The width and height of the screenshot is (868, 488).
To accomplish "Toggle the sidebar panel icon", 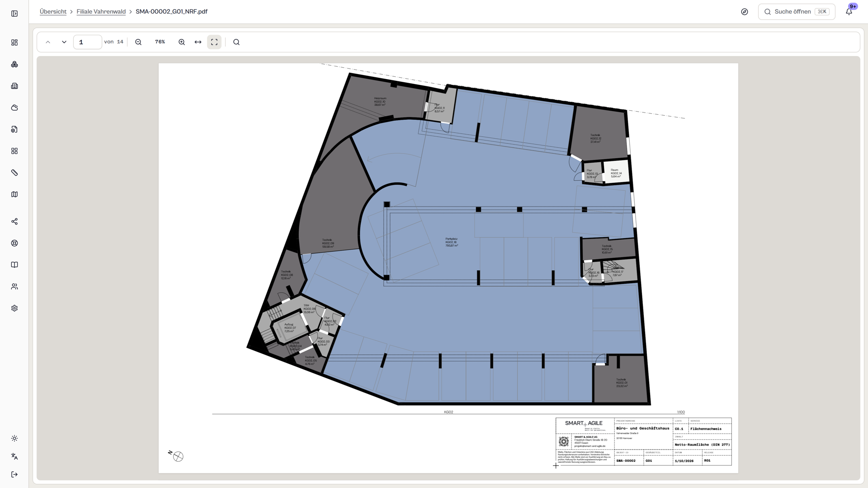I will 14,14.
